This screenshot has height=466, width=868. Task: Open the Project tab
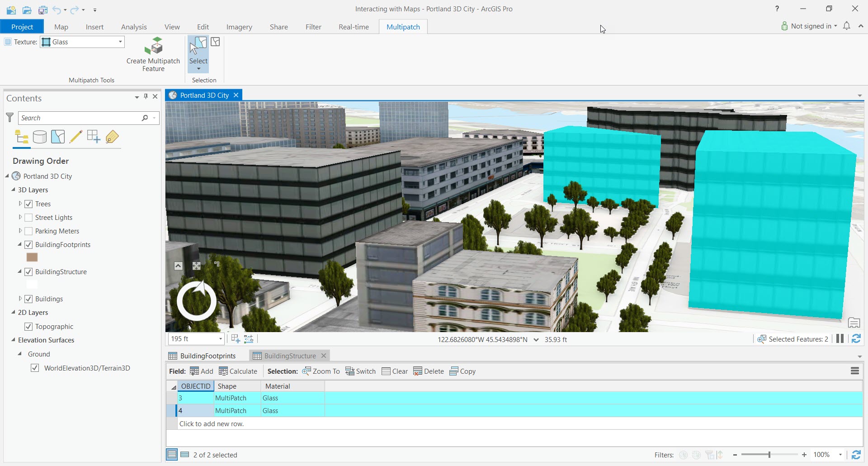coord(22,27)
